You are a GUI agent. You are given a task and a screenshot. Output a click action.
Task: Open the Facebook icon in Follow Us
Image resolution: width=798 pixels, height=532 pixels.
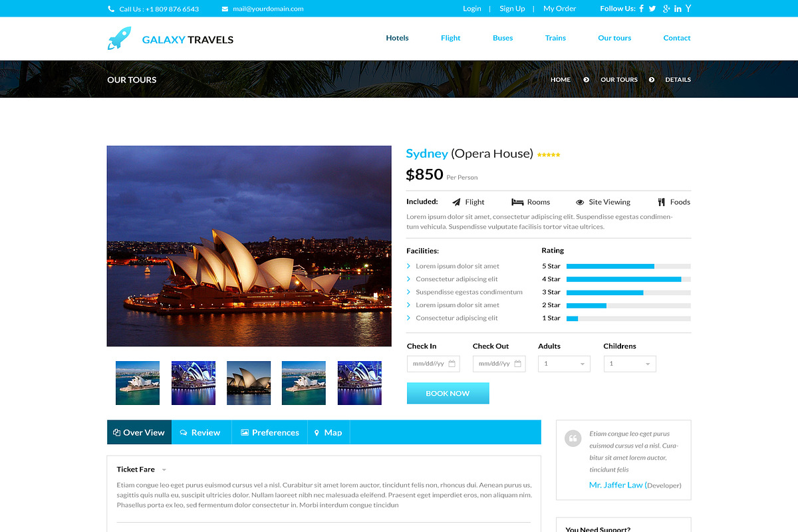(642, 9)
